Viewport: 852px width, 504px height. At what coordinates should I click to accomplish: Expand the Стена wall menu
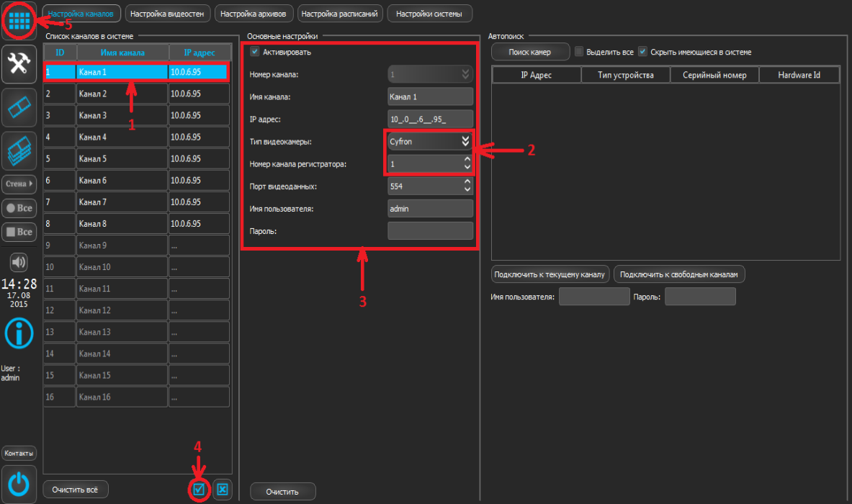[x=19, y=184]
